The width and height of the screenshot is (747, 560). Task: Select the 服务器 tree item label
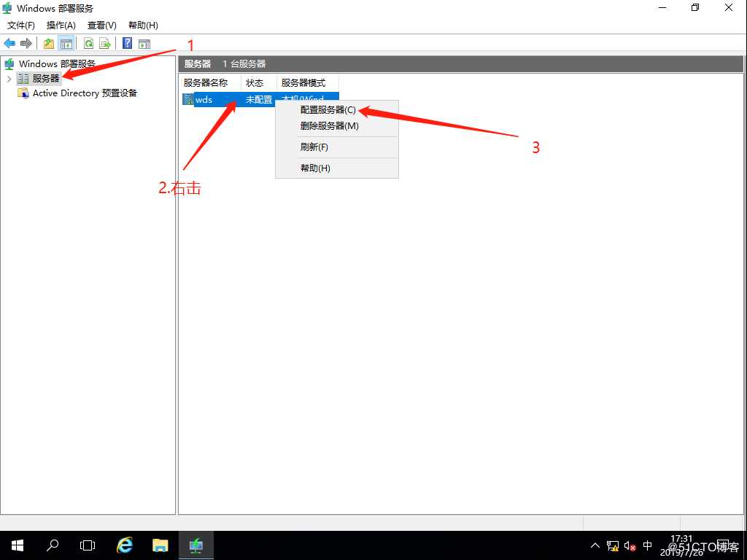pyautogui.click(x=46, y=79)
